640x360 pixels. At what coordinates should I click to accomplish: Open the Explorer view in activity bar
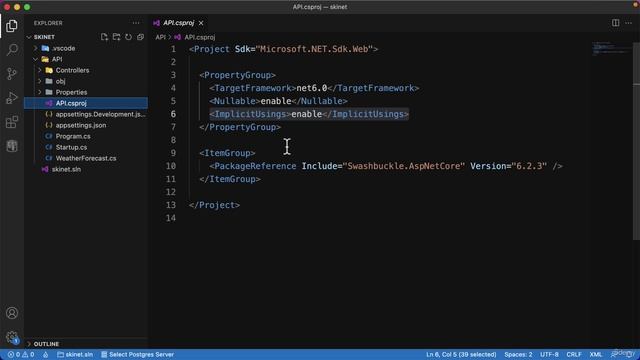click(12, 26)
